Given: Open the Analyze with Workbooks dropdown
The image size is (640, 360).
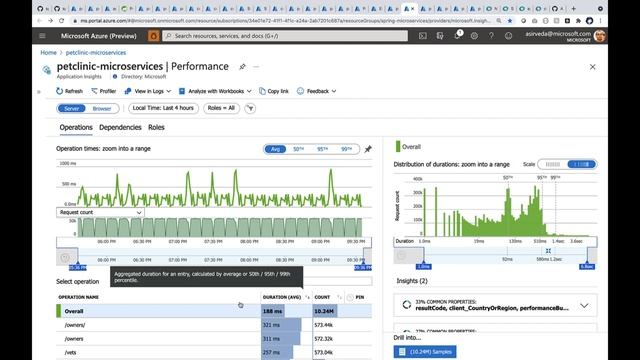Looking at the screenshot, I should 215,91.
